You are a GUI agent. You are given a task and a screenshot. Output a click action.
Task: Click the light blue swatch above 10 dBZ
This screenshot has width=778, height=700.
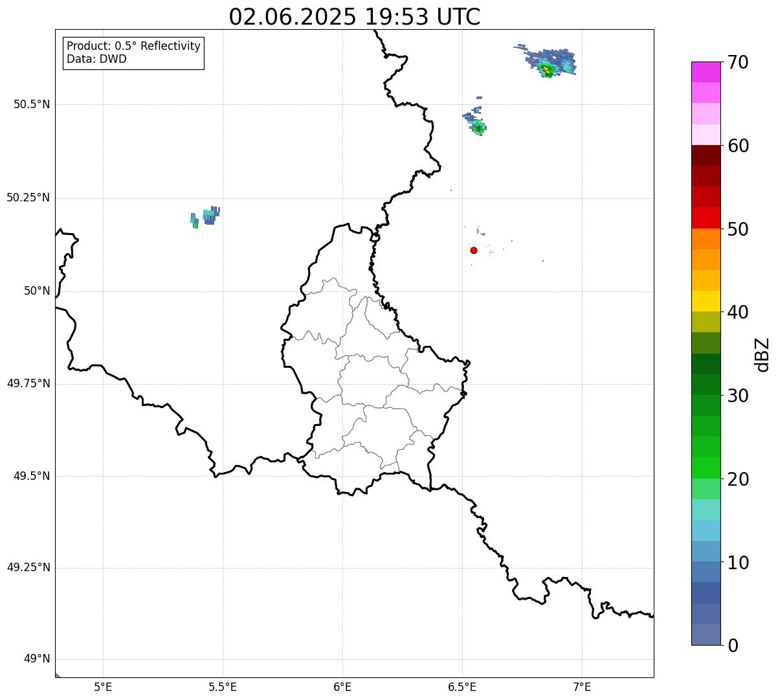click(x=706, y=551)
